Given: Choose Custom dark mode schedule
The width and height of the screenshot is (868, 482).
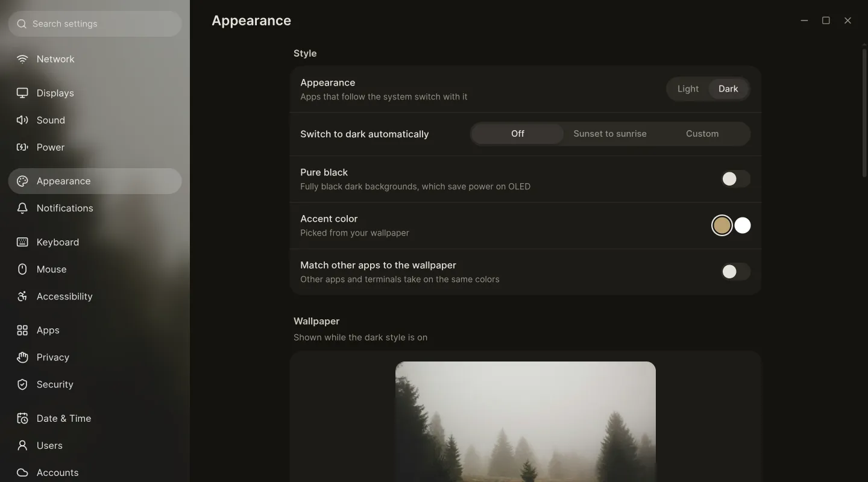Looking at the screenshot, I should pyautogui.click(x=702, y=134).
